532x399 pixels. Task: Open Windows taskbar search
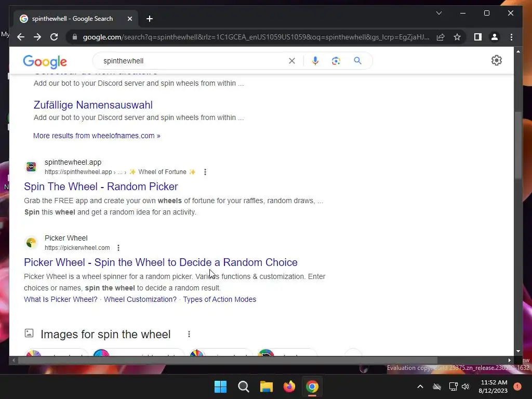[243, 387]
